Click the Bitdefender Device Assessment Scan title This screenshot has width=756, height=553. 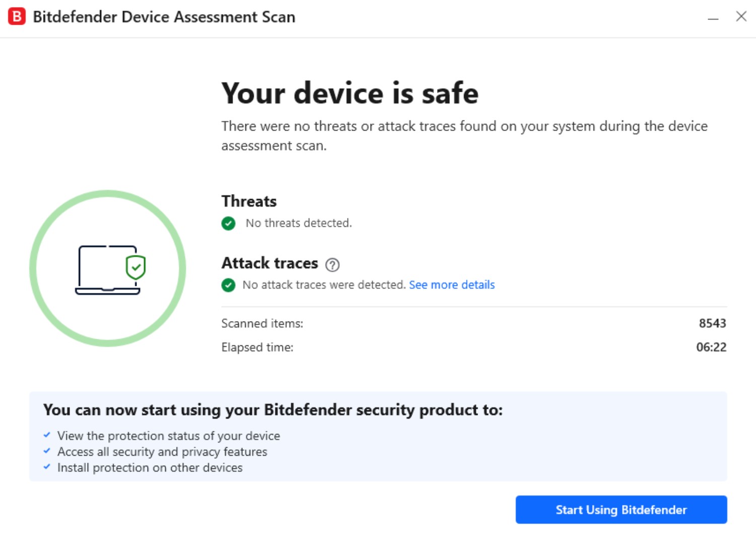click(164, 17)
